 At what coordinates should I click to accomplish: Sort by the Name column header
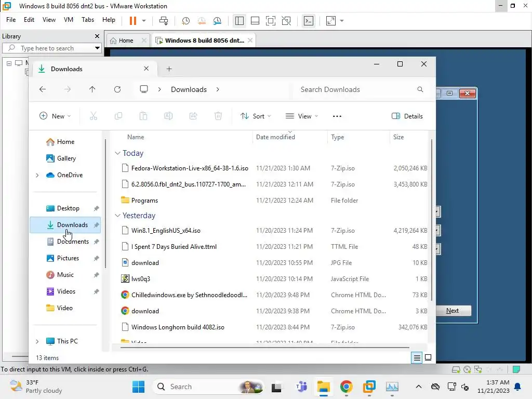tap(136, 137)
